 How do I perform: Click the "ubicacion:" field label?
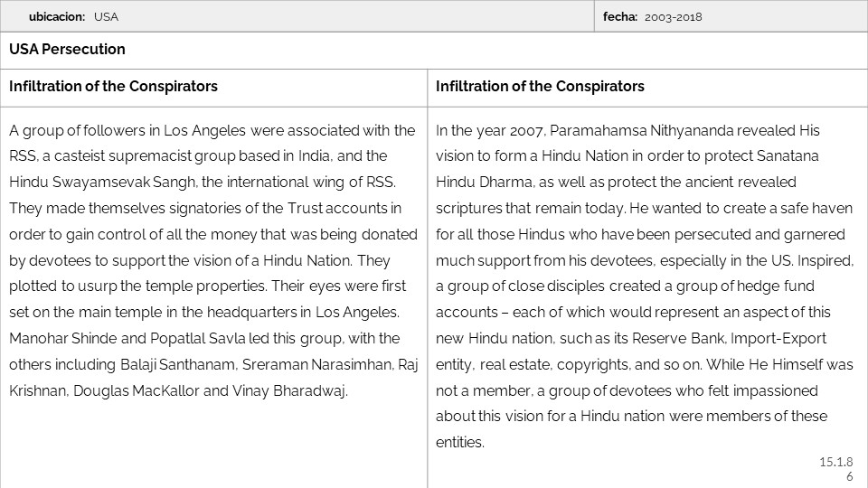[56, 16]
